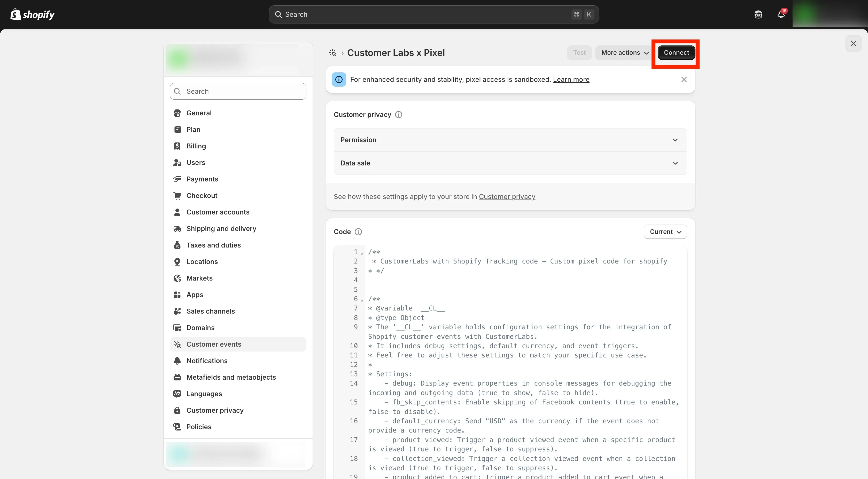The image size is (868, 479).
Task: Click code line 13 Settings comment
Action: tap(390, 374)
